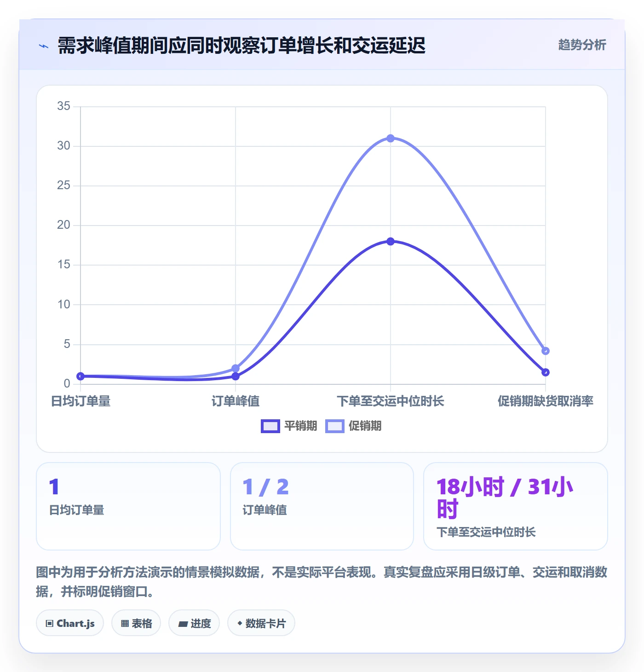Select the Chart.js tag chip

click(70, 623)
